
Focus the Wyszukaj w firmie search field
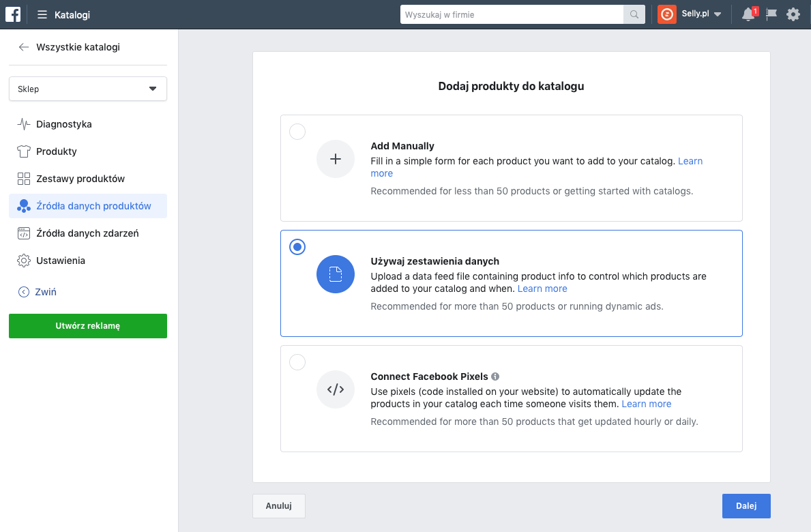(x=512, y=14)
